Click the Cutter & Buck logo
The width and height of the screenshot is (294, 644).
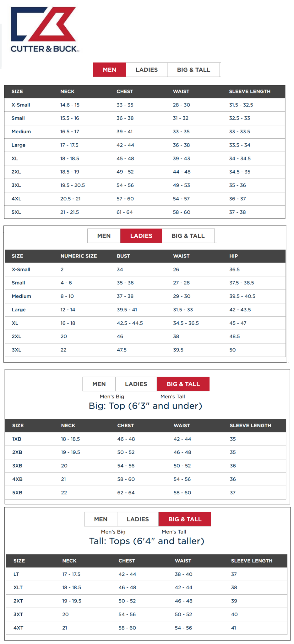pos(44,29)
